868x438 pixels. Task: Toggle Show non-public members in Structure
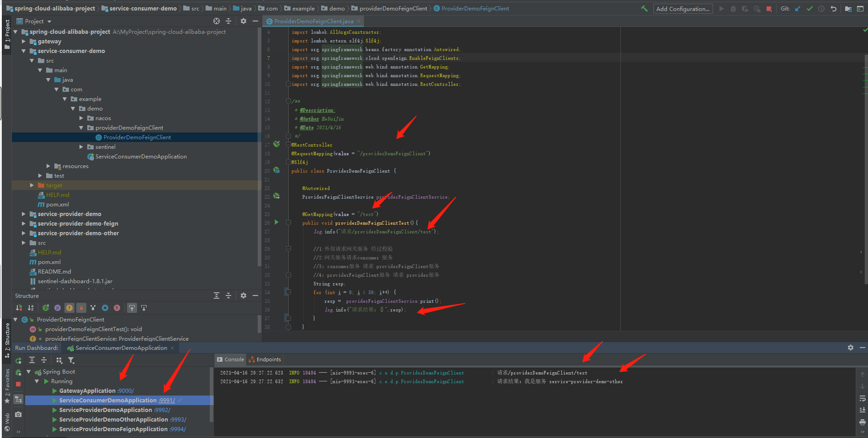click(x=81, y=308)
